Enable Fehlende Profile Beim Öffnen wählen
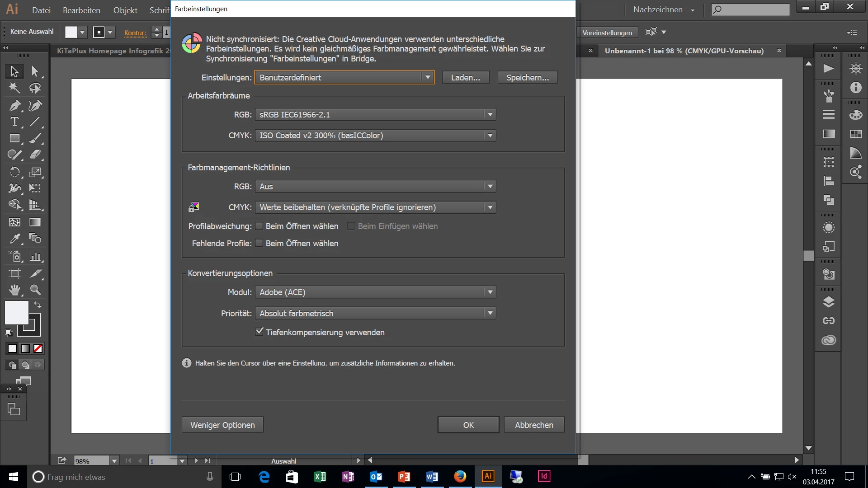 pos(259,243)
